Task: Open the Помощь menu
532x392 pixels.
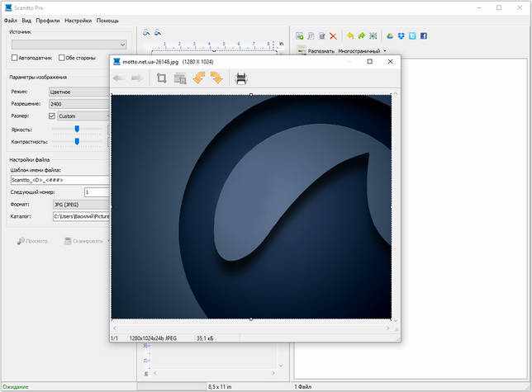Action: click(x=107, y=21)
